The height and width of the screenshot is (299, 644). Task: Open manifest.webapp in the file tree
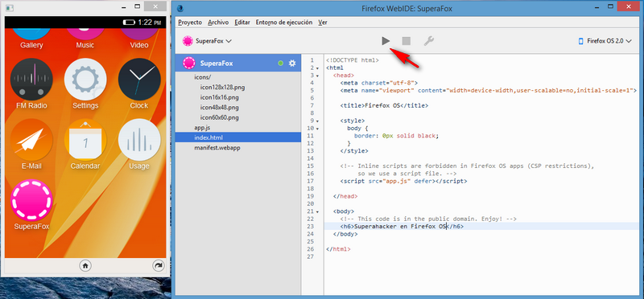point(217,148)
